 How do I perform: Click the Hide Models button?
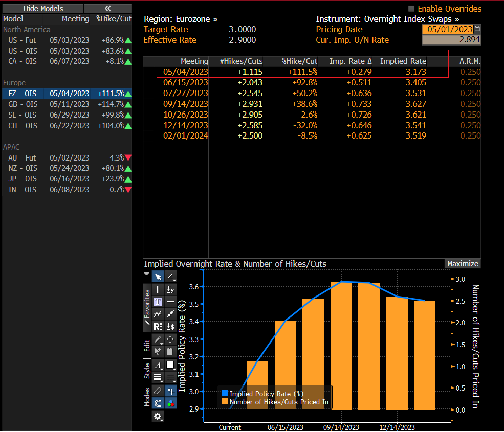click(x=43, y=9)
